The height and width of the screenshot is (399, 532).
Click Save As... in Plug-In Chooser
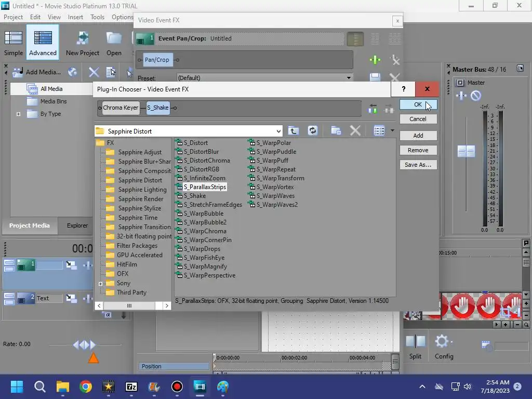click(418, 165)
